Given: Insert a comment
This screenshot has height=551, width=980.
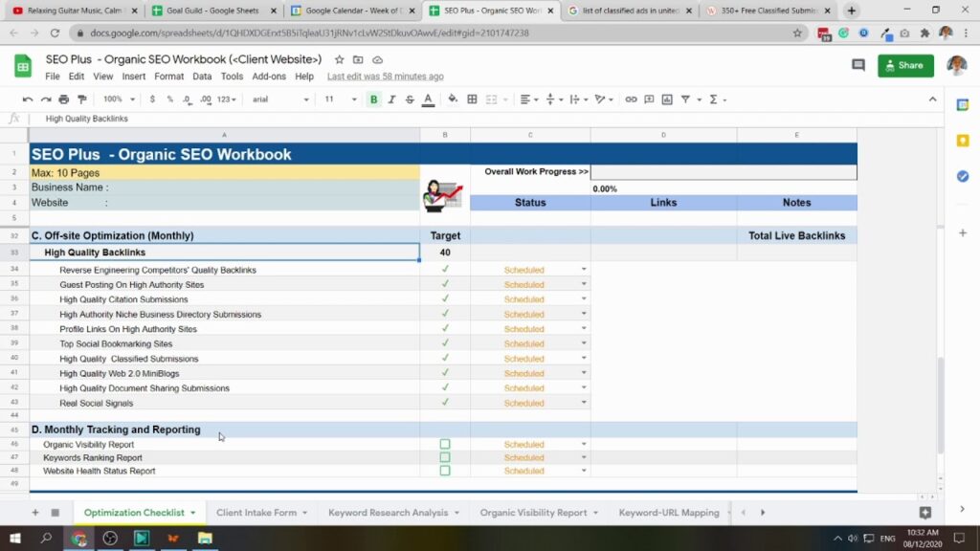Looking at the screenshot, I should click(650, 99).
